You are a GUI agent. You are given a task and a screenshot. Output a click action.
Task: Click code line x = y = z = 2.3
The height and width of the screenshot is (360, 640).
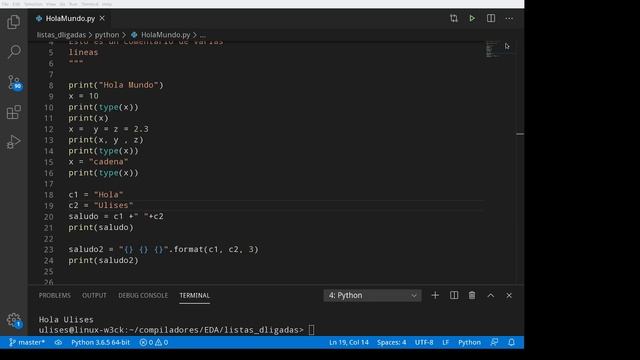[x=108, y=129]
